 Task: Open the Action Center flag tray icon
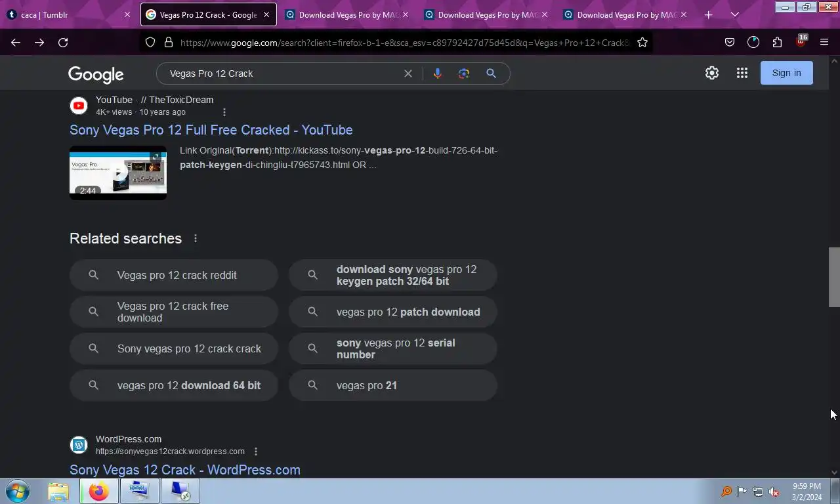pyautogui.click(x=742, y=492)
